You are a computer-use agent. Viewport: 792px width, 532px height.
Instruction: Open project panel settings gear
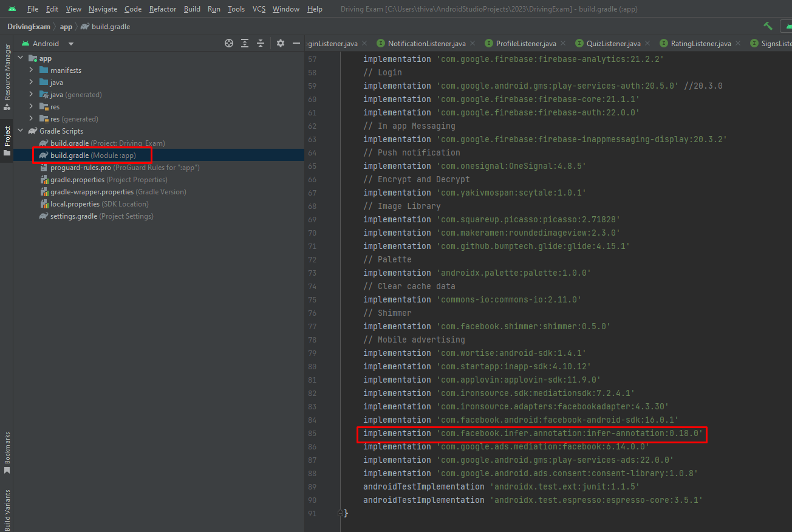pos(281,43)
